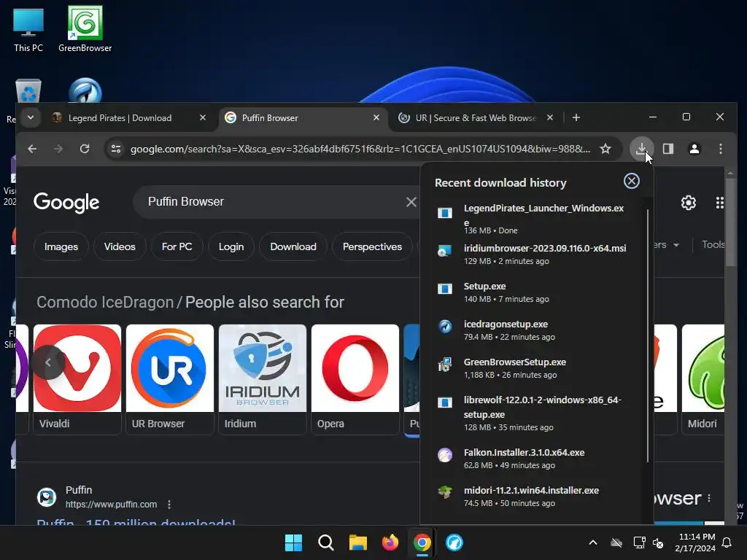This screenshot has height=560, width=747.
Task: Click Falkon installer file icon
Action: point(444,455)
